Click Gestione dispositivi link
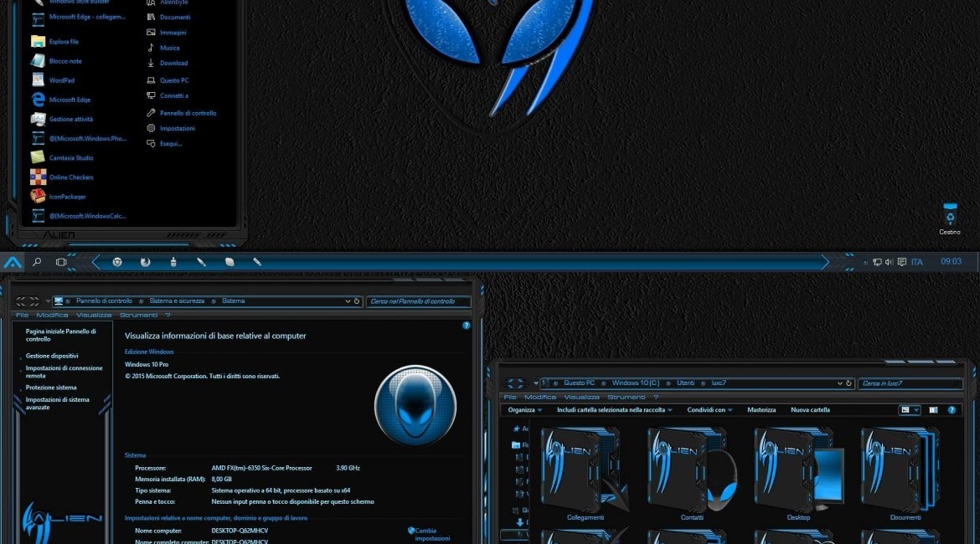 pos(52,356)
